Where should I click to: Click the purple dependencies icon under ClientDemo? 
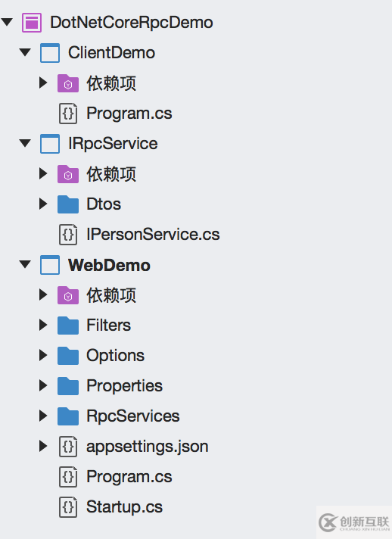point(68,83)
